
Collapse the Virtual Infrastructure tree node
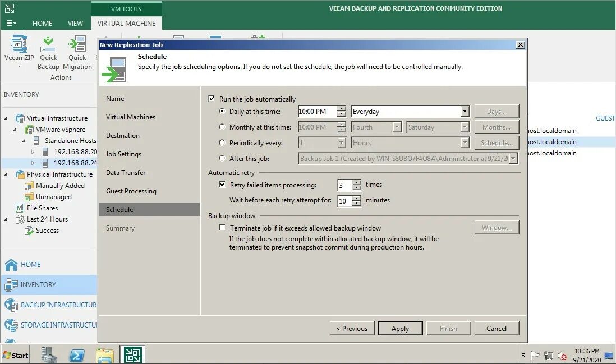(x=6, y=118)
